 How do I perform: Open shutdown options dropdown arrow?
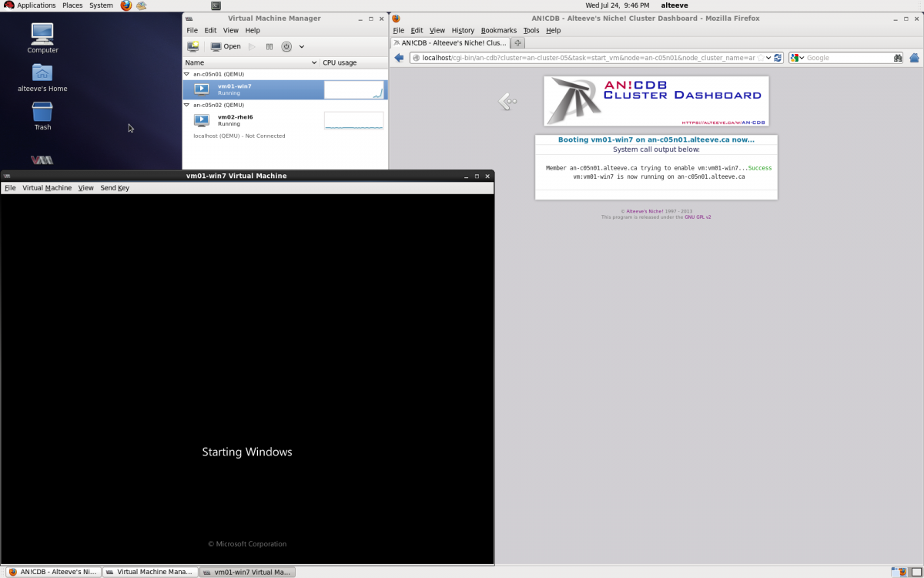pos(302,46)
